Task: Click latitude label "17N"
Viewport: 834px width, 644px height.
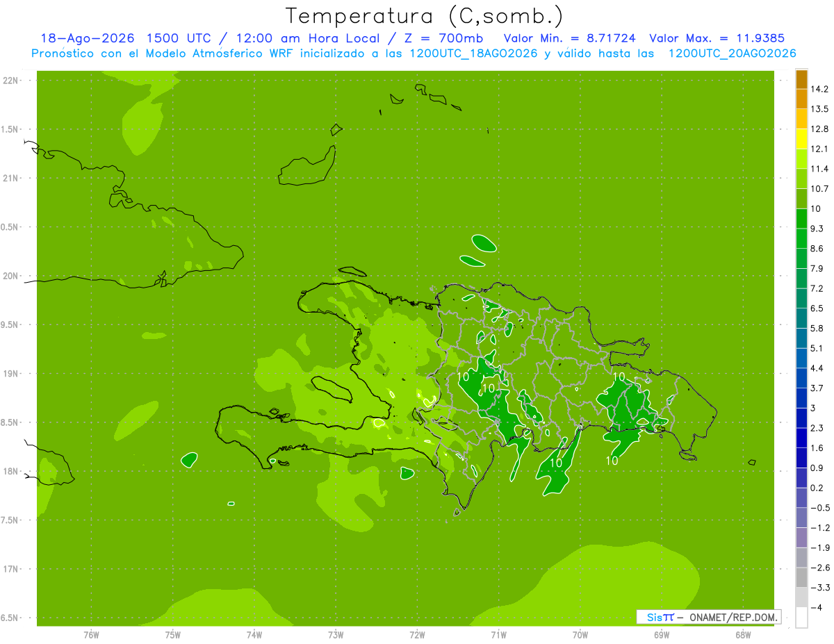Action: [x=11, y=570]
